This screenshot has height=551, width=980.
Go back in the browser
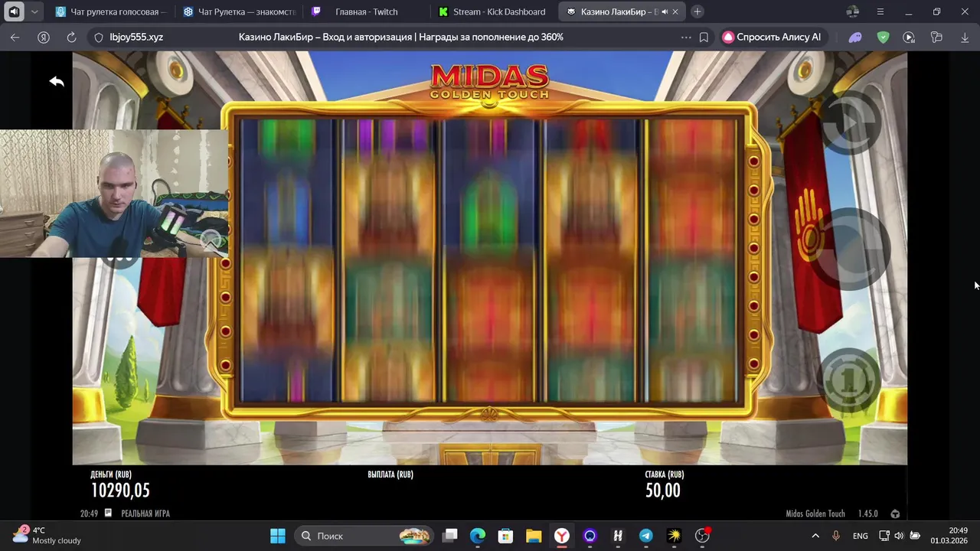[x=15, y=37]
